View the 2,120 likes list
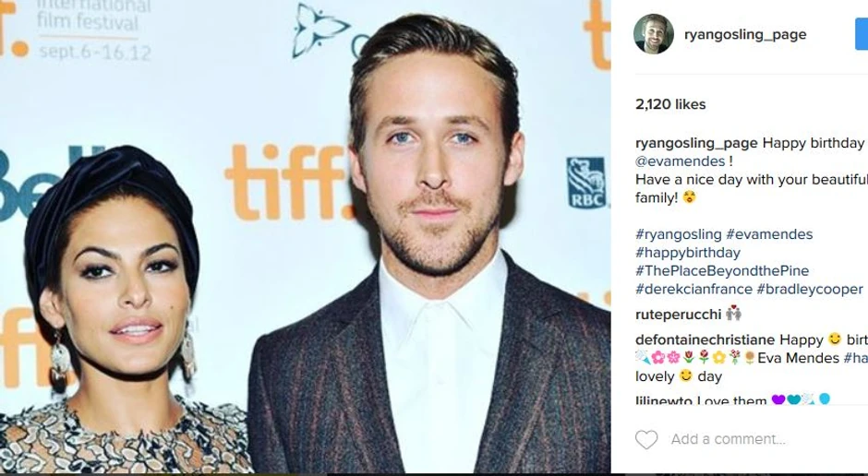The width and height of the screenshot is (868, 476). pyautogui.click(x=670, y=104)
